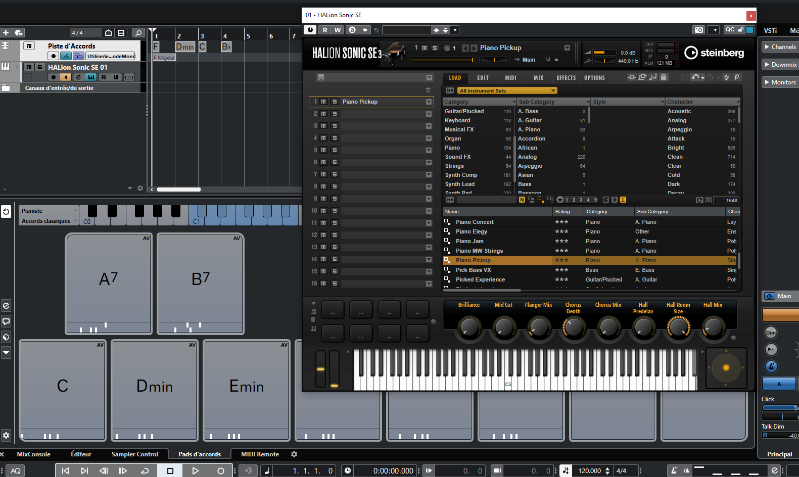Switch to HALion MIX tab
Viewport: 799px width, 477px height.
pos(538,77)
